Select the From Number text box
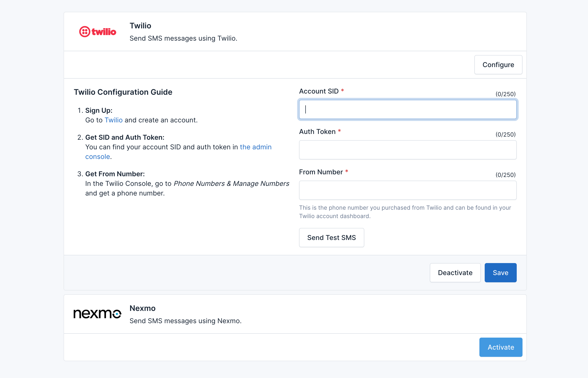This screenshot has width=588, height=378. (407, 190)
